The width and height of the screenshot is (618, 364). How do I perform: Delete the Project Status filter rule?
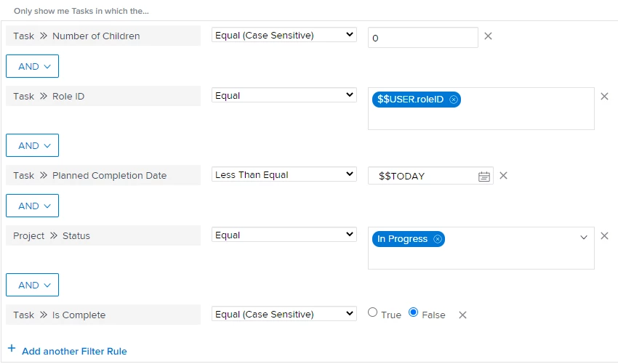(x=604, y=236)
